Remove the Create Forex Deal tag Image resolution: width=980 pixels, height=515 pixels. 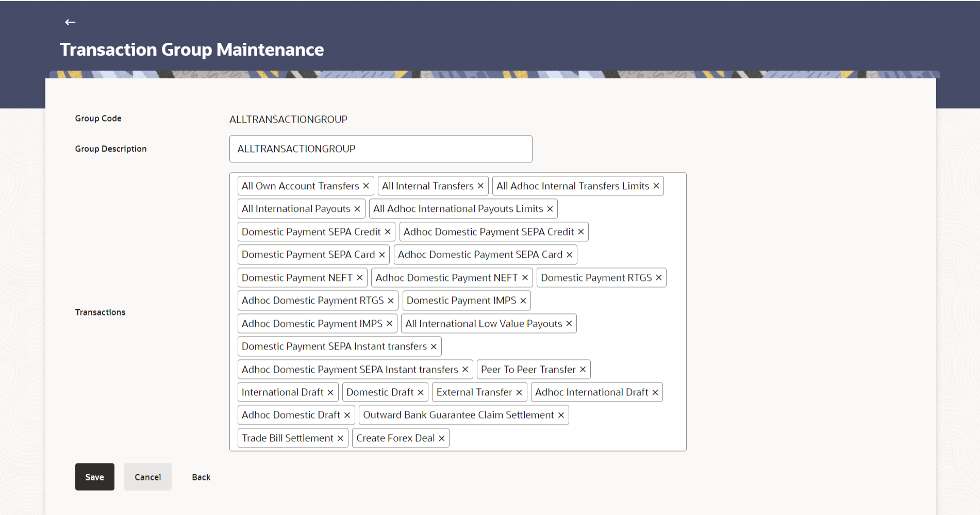(442, 438)
